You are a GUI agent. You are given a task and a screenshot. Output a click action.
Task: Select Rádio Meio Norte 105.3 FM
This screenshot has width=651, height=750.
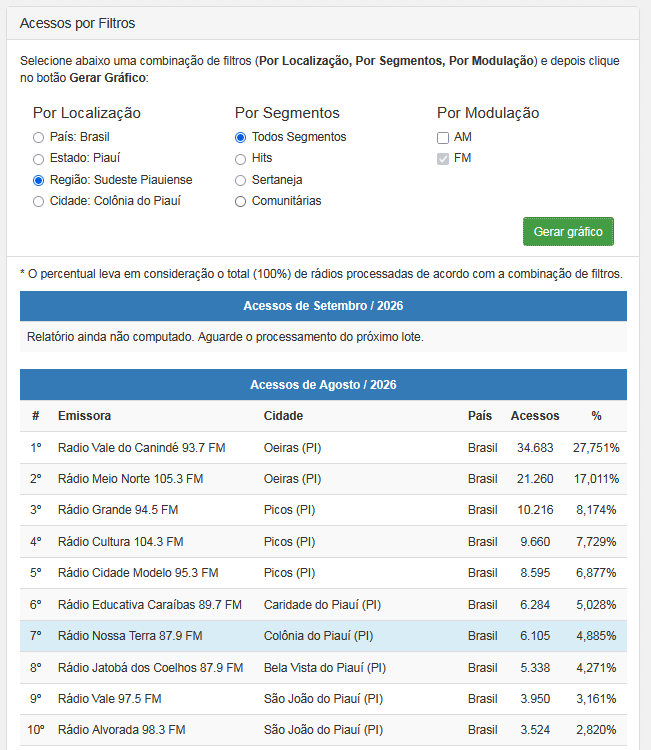(131, 479)
